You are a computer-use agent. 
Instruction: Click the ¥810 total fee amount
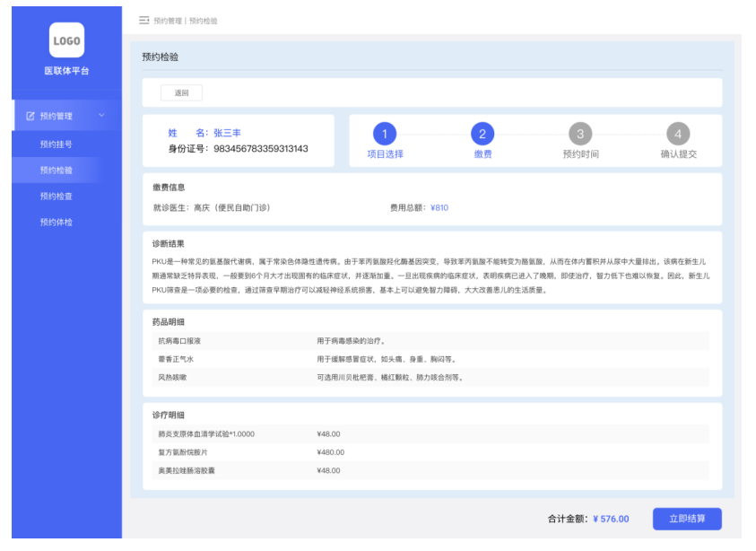click(439, 207)
